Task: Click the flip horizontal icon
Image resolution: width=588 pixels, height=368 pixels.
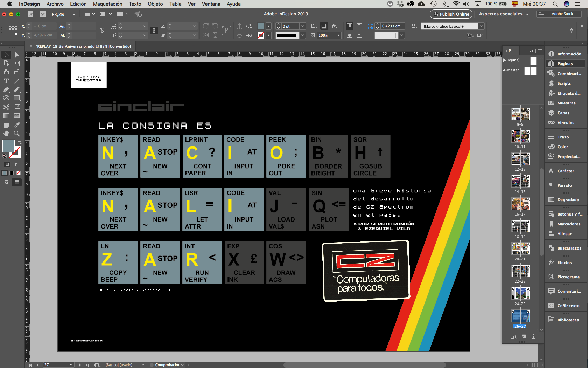Action: click(x=206, y=35)
